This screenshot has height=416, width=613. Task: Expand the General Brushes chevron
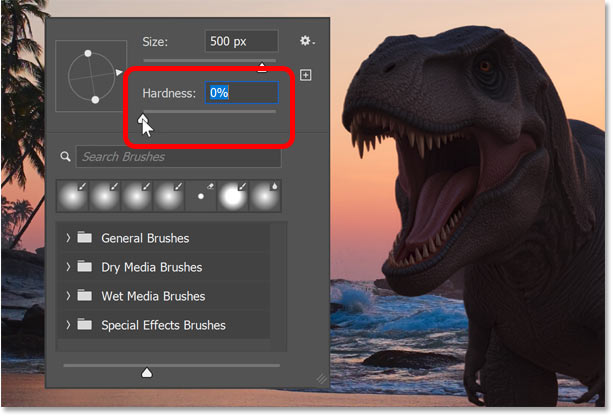(x=67, y=239)
